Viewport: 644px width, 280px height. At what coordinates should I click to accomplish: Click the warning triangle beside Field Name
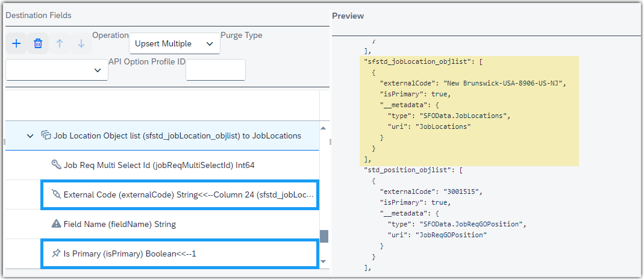pos(56,224)
